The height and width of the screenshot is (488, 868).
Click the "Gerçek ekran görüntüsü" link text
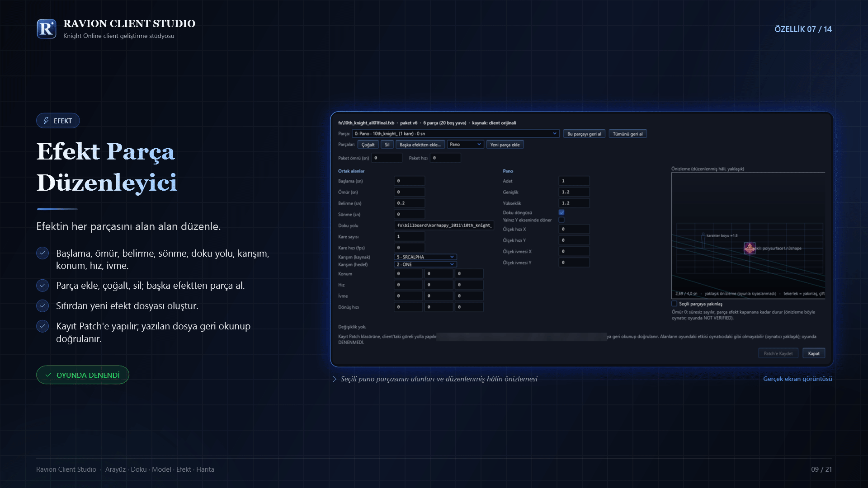(797, 379)
